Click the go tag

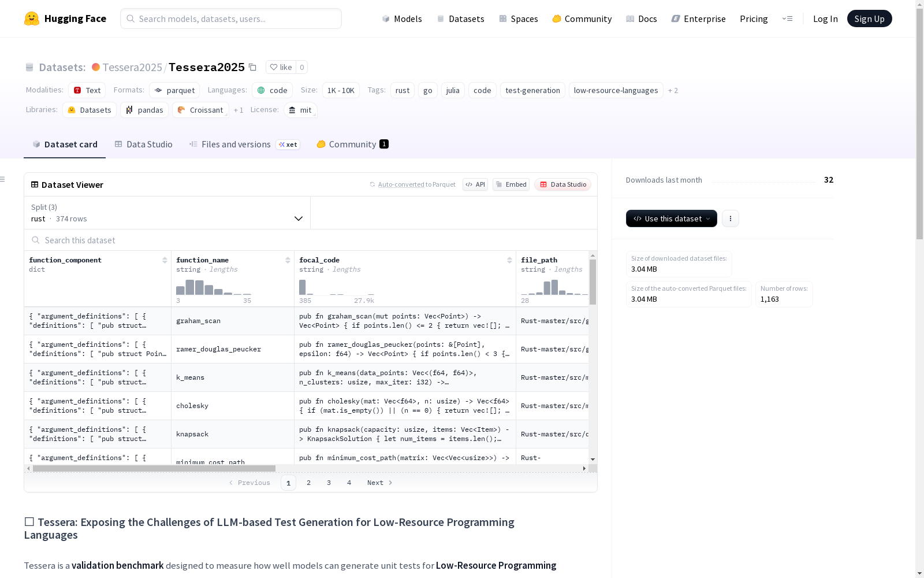click(428, 90)
